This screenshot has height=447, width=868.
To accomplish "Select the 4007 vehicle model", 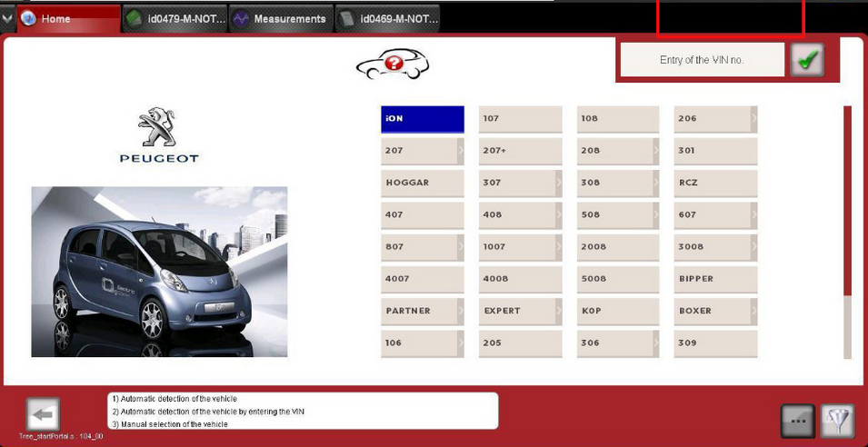I will pos(423,280).
